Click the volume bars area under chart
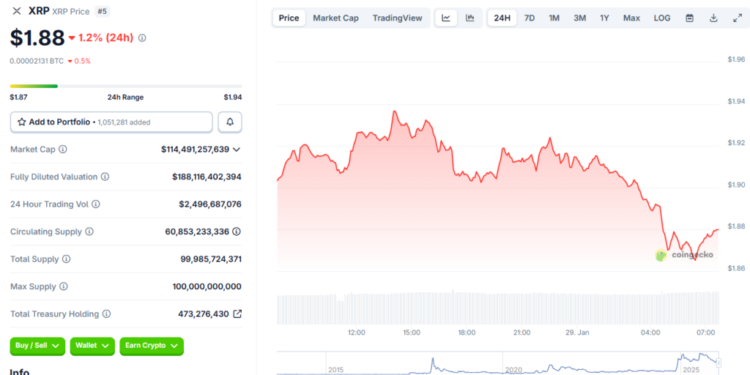This screenshot has height=375, width=750. pos(498,308)
